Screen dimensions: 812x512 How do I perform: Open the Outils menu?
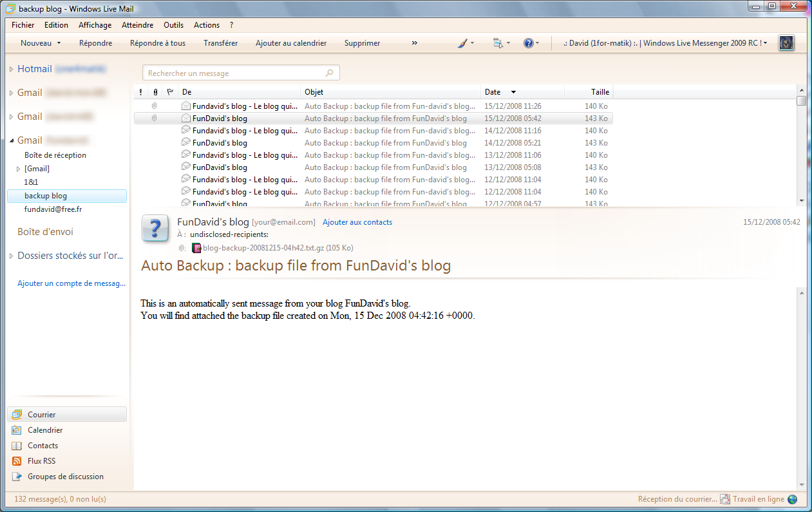point(174,25)
